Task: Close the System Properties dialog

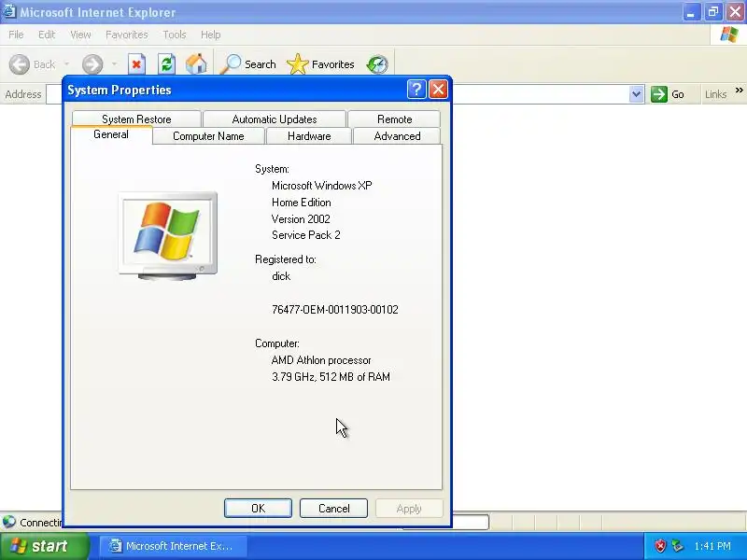Action: (438, 89)
